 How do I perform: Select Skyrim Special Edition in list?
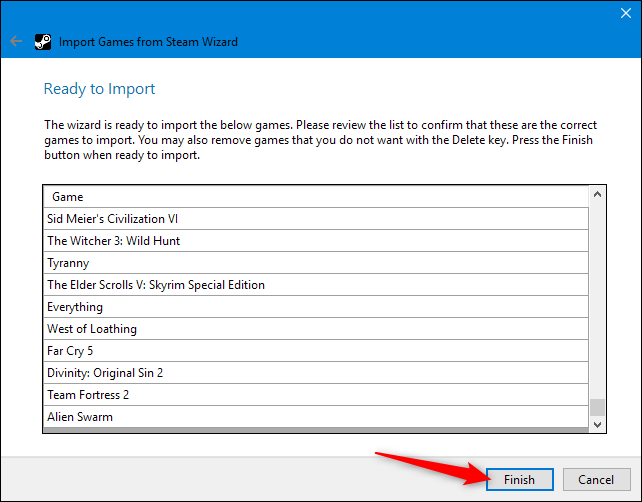tap(156, 285)
